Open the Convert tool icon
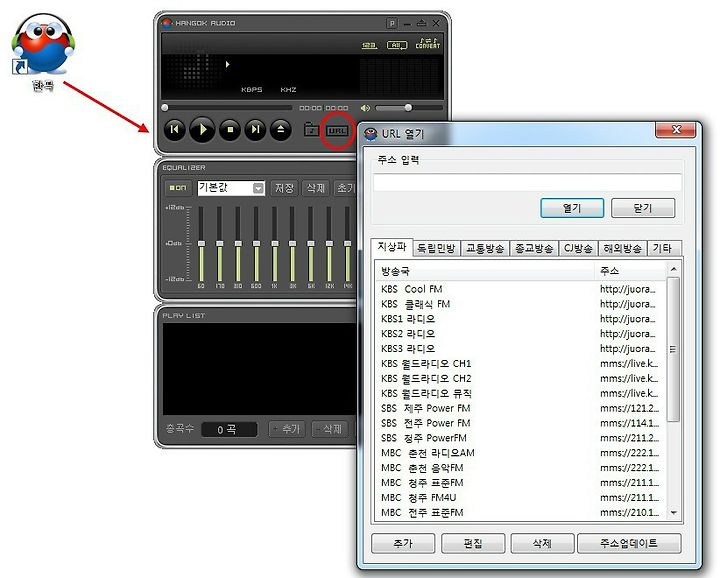Viewport: 720px width, 578px height. coord(428,44)
